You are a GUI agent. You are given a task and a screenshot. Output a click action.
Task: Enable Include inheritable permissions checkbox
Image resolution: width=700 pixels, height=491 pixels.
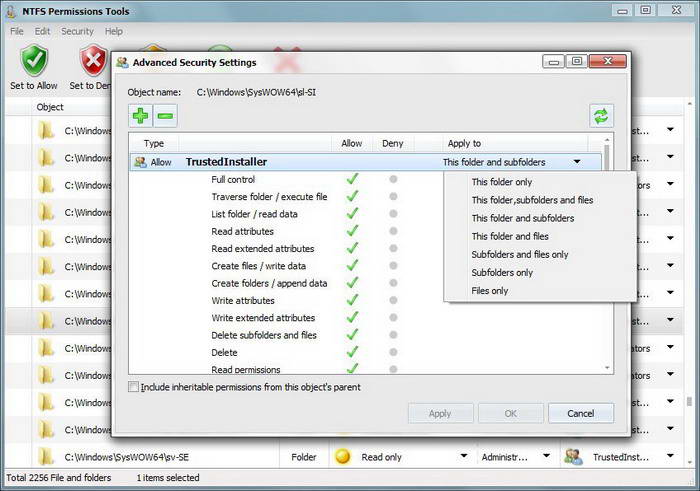click(133, 387)
